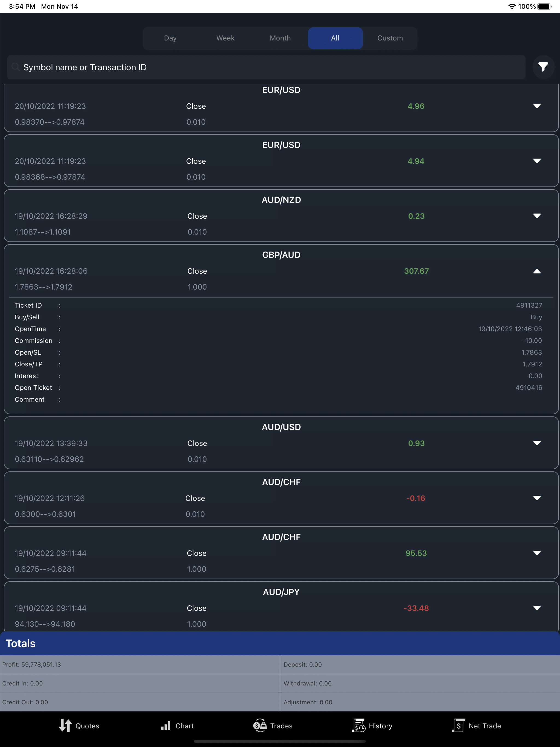This screenshot has height=747, width=560.
Task: Expand the AUD/NZD trade row
Action: tap(537, 216)
